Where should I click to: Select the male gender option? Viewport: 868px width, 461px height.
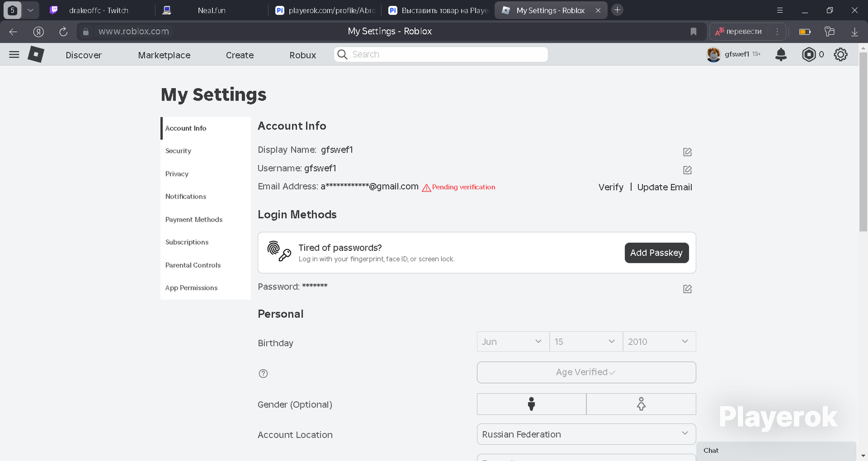pos(531,404)
